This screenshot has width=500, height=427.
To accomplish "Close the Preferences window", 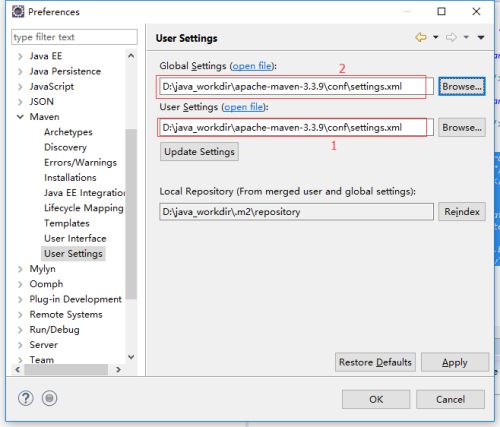I will coord(476,12).
